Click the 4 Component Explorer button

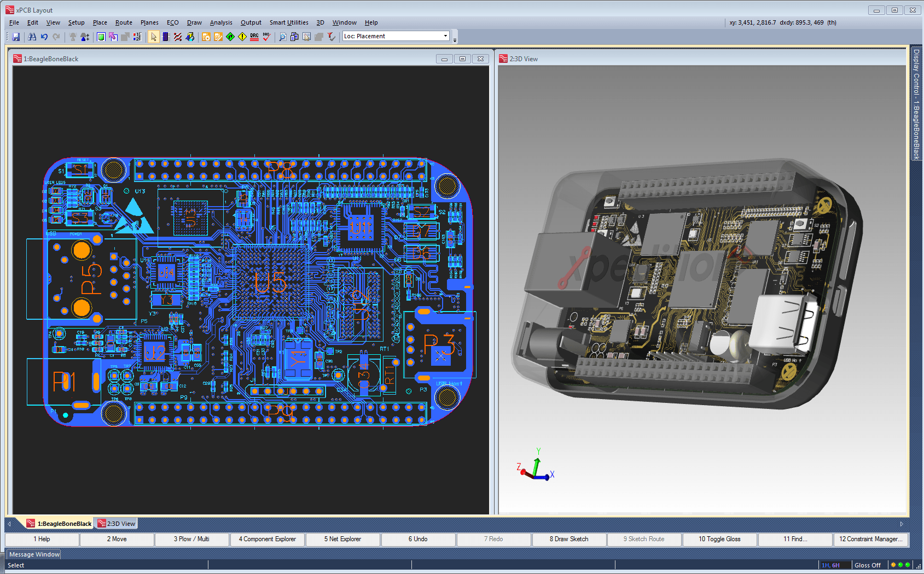(x=268, y=539)
